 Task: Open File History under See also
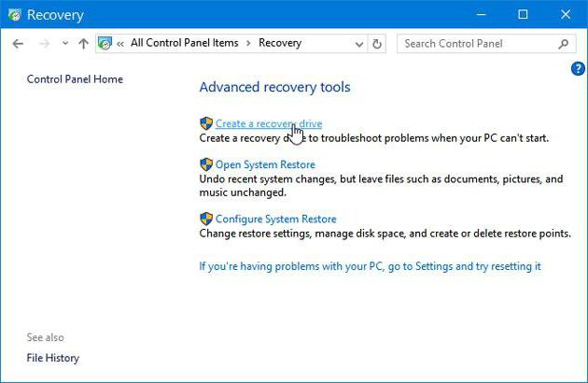(53, 358)
